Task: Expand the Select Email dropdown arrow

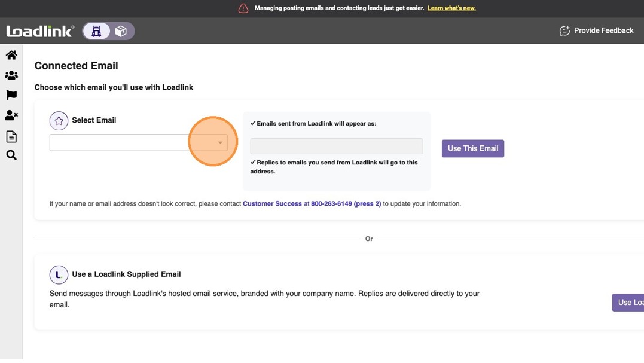Action: 220,142
